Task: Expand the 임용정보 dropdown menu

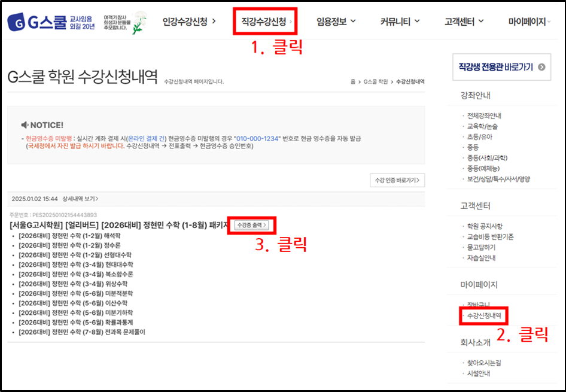Action: tap(336, 22)
